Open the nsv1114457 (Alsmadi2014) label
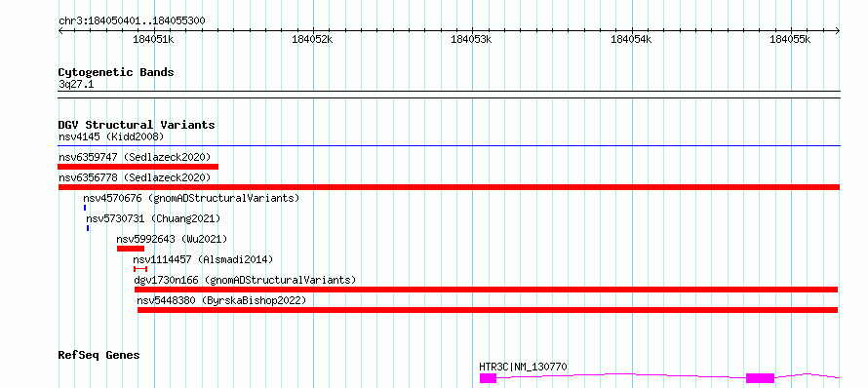 click(x=203, y=259)
